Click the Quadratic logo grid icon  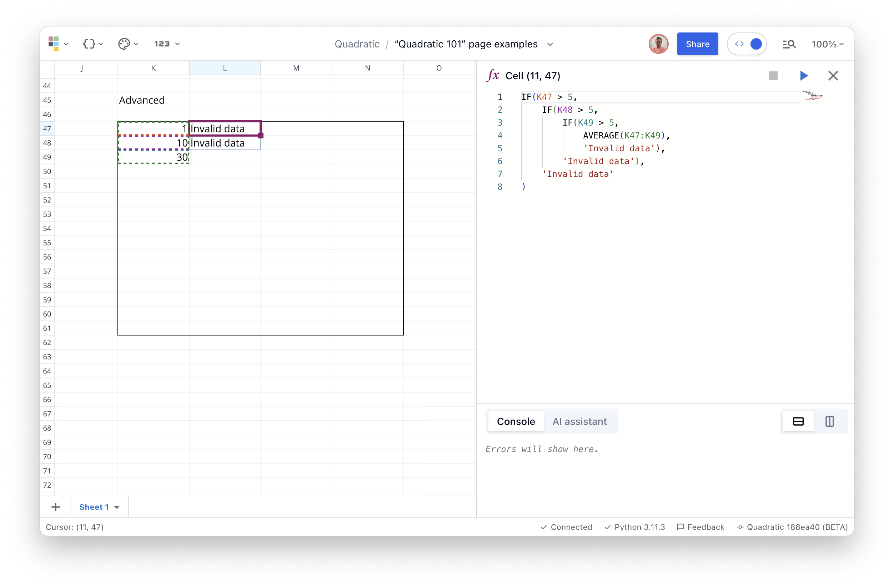pos(54,44)
